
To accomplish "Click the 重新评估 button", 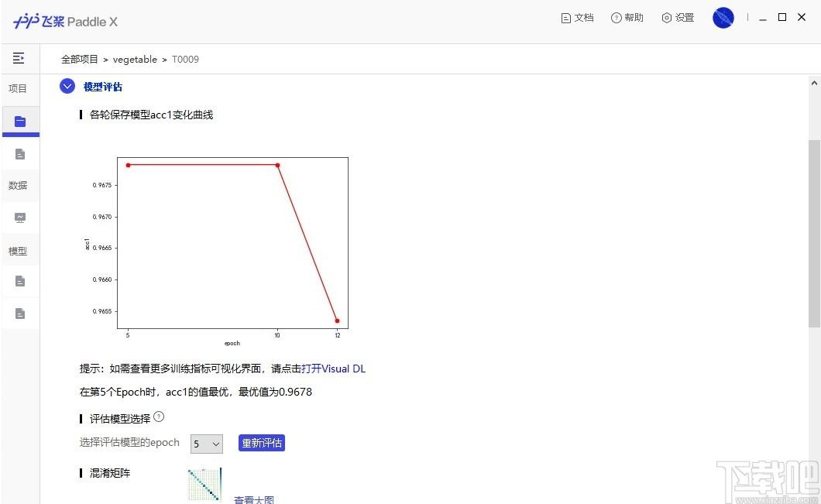I will (x=262, y=443).
